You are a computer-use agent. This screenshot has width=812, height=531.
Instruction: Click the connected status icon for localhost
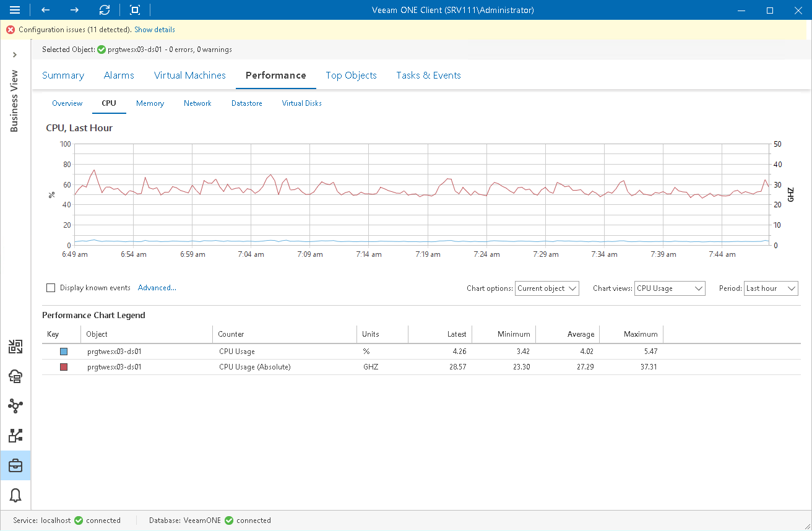pos(77,520)
